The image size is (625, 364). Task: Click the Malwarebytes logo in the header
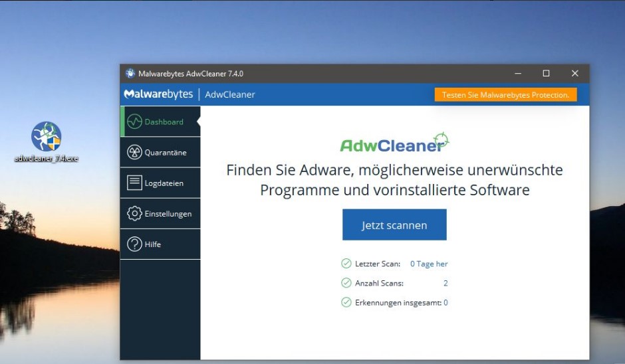tap(158, 94)
